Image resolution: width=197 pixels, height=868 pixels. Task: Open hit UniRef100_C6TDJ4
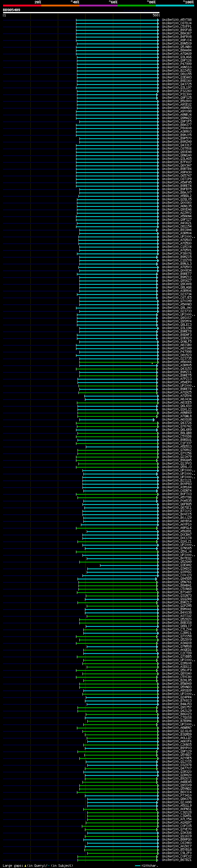[177, 23]
